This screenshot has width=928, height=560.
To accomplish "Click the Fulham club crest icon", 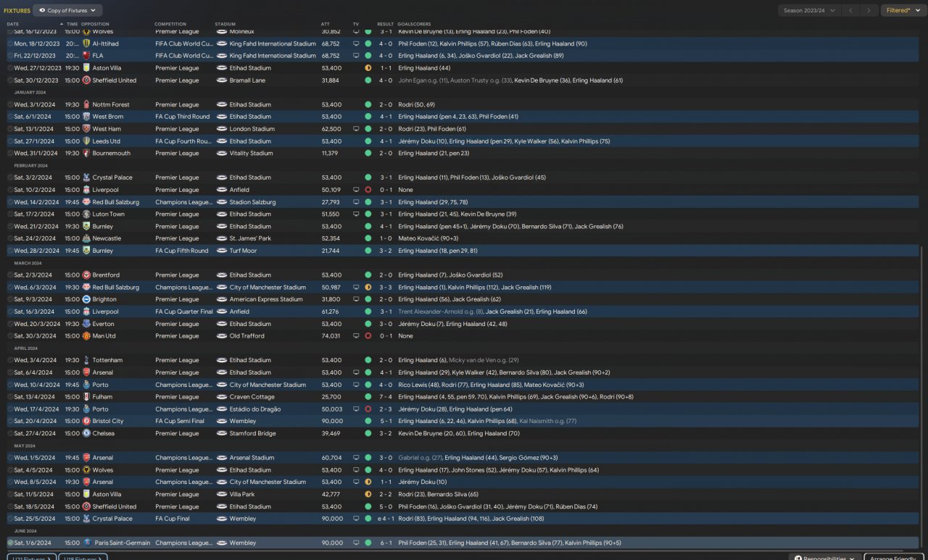I will click(86, 397).
